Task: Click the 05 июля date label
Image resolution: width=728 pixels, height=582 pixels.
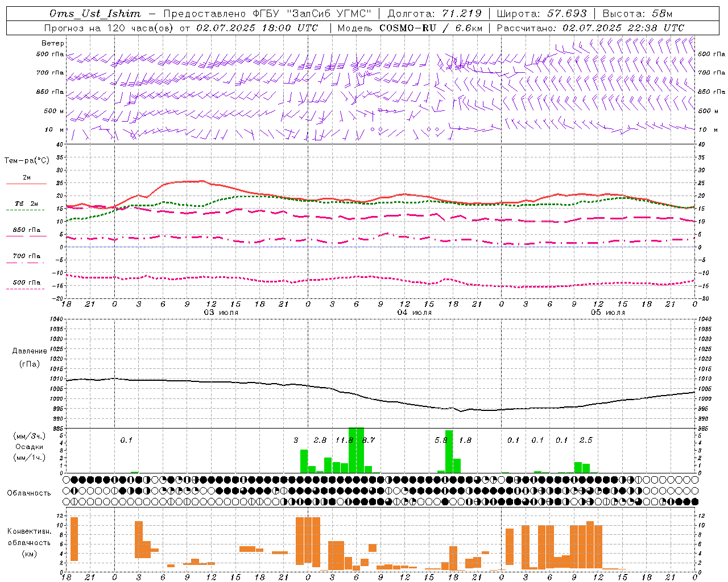Action: coord(607,313)
